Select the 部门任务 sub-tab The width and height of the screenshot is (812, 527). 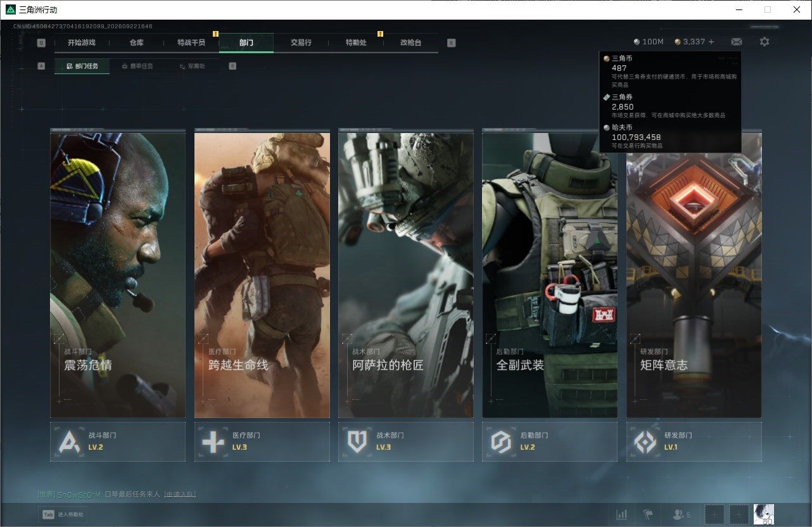click(x=82, y=66)
